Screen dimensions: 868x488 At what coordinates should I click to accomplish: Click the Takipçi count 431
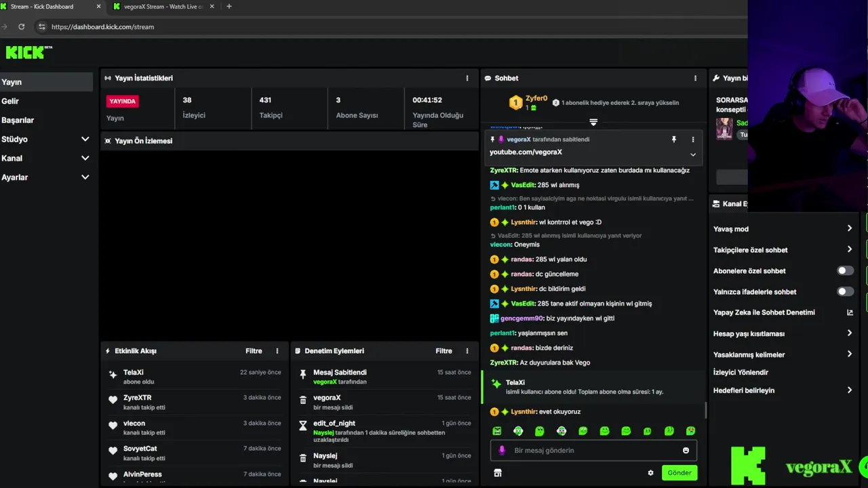pos(265,100)
